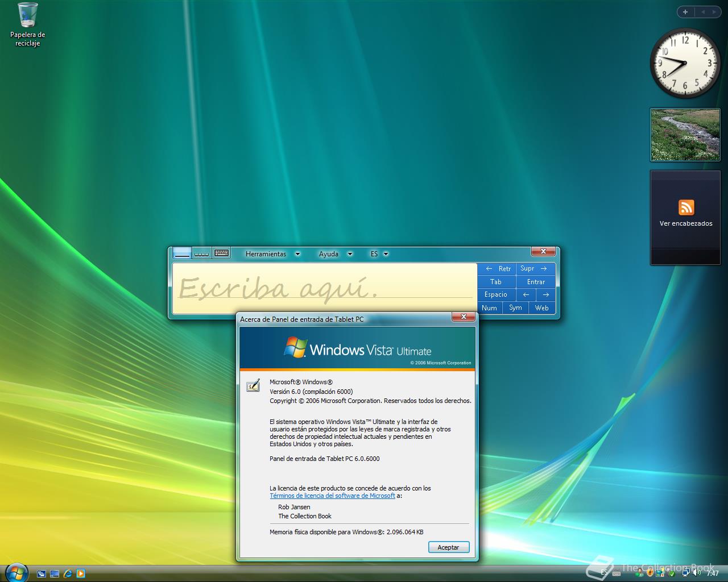The height and width of the screenshot is (582, 728).
Task: Click the slideshow photo gadget
Action: (685, 135)
